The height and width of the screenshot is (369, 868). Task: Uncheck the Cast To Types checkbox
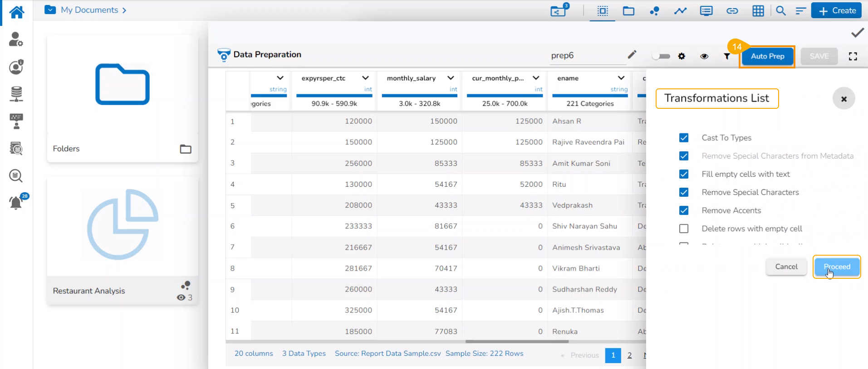click(x=684, y=138)
